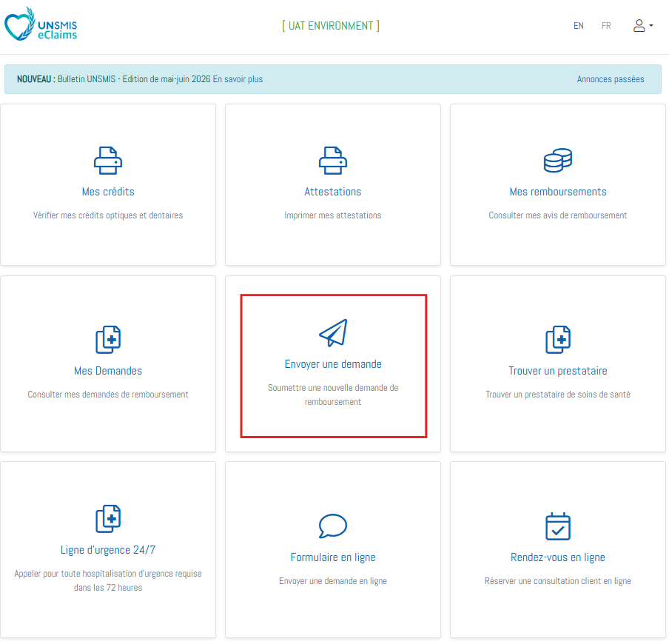669x644 pixels.
Task: Open the Mes remboursements title link
Action: click(x=558, y=192)
